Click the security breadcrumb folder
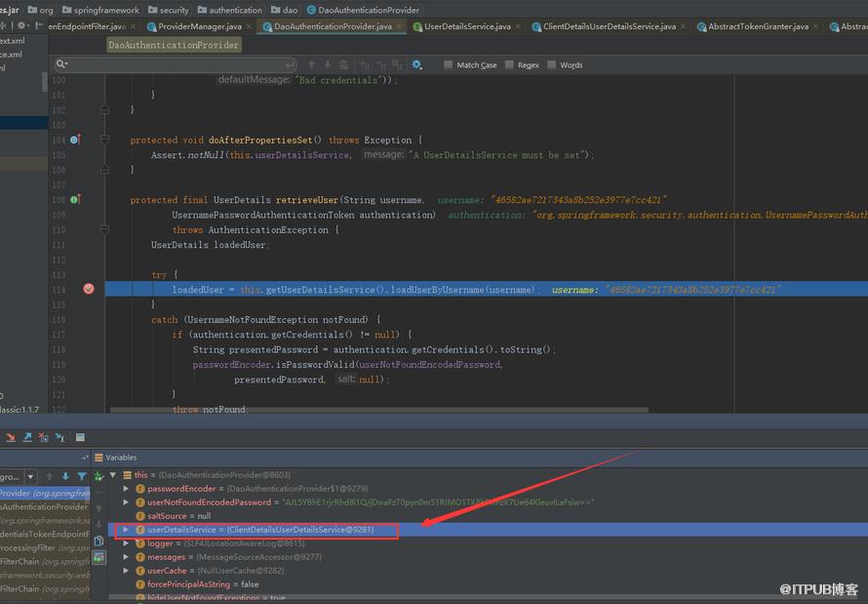Image resolution: width=868 pixels, height=604 pixels. pos(169,10)
